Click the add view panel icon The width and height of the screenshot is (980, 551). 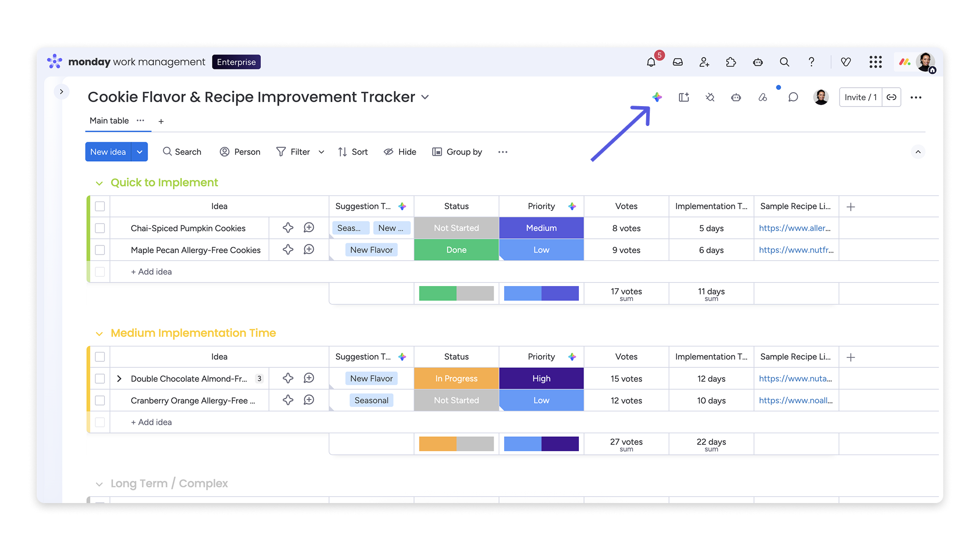coord(684,97)
